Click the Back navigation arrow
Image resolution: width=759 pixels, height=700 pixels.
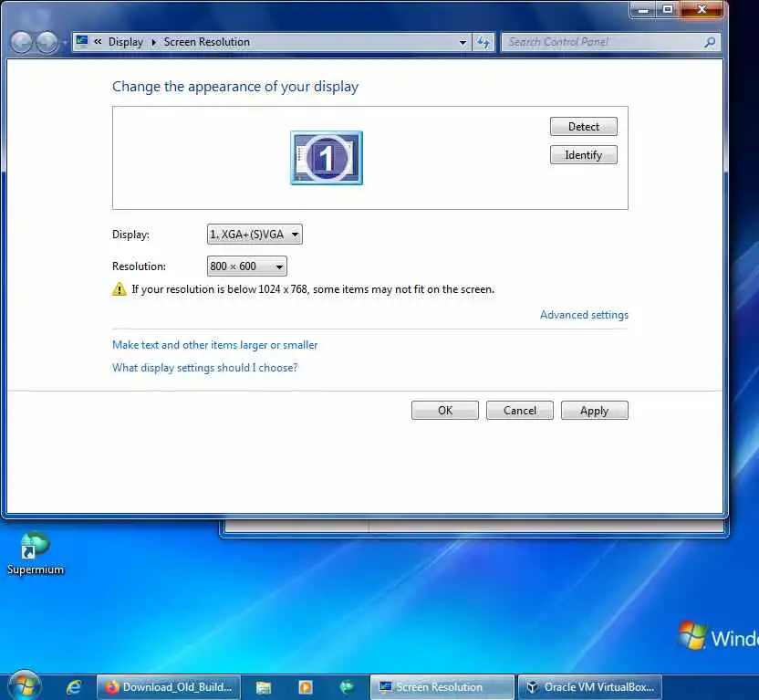click(21, 42)
